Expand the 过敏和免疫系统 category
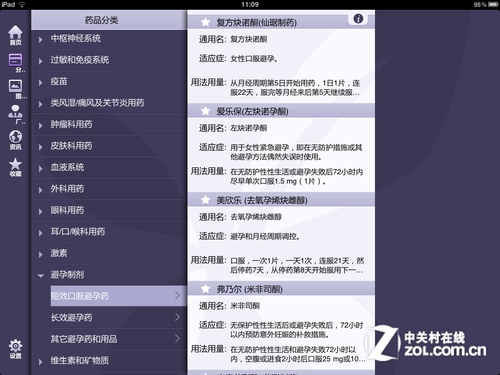 pyautogui.click(x=109, y=60)
